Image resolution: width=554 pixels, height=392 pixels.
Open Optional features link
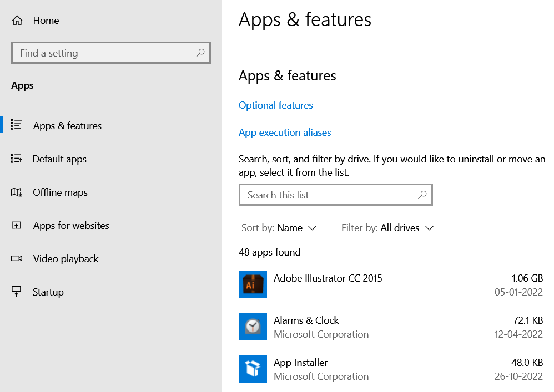276,105
